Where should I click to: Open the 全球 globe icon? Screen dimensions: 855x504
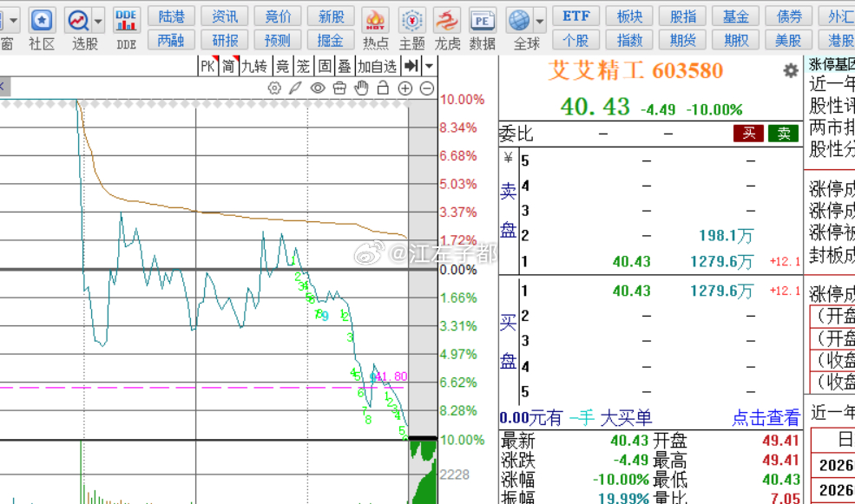519,21
